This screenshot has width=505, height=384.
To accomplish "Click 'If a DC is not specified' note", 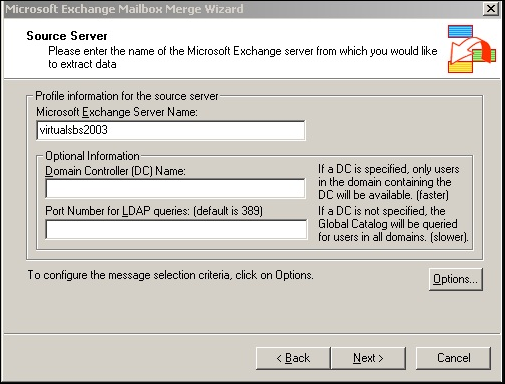I will [393, 224].
